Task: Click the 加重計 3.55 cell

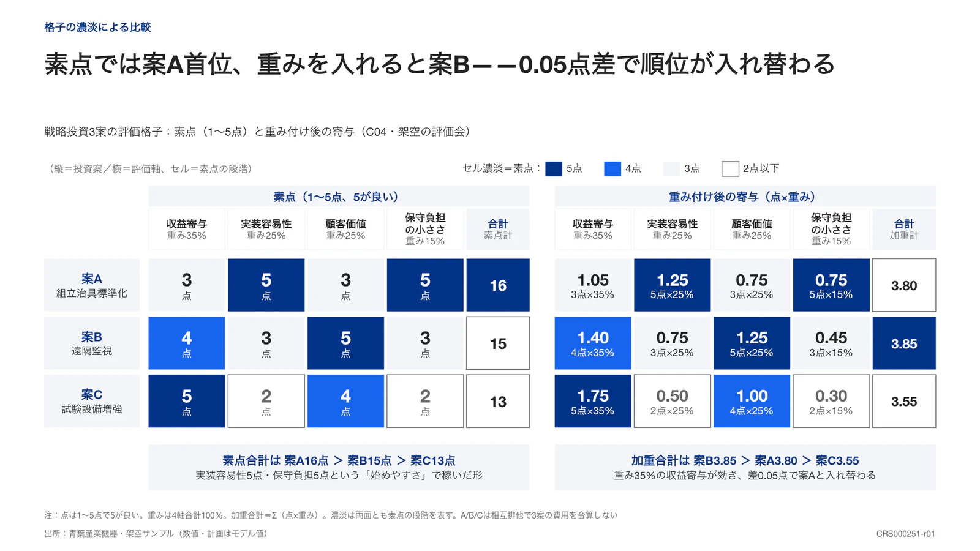Action: pyautogui.click(x=904, y=401)
